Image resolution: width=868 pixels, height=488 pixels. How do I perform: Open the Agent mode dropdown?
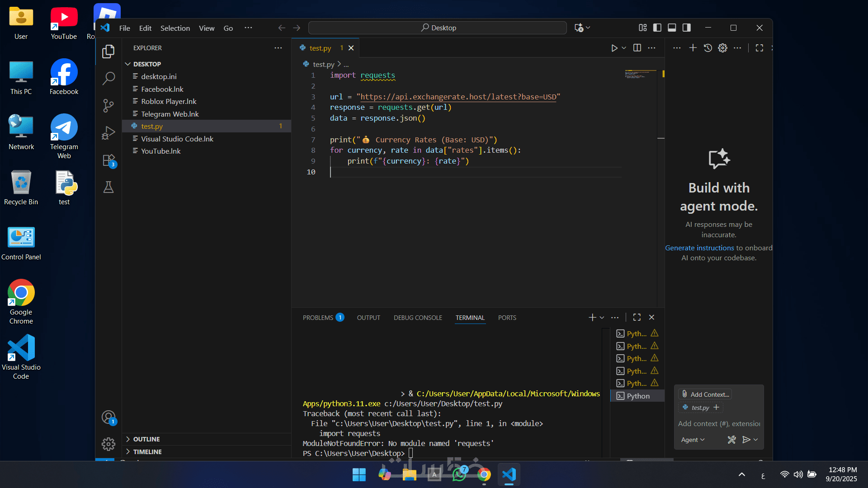[x=693, y=440]
